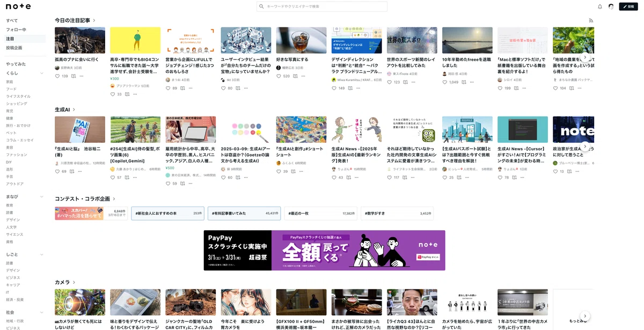
Task: Open hashtag #有料記事書いてみた
Action: (244, 213)
